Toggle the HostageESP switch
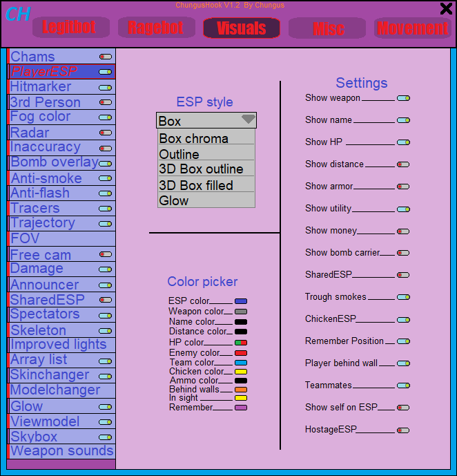This screenshot has height=476, width=457. pyautogui.click(x=403, y=430)
